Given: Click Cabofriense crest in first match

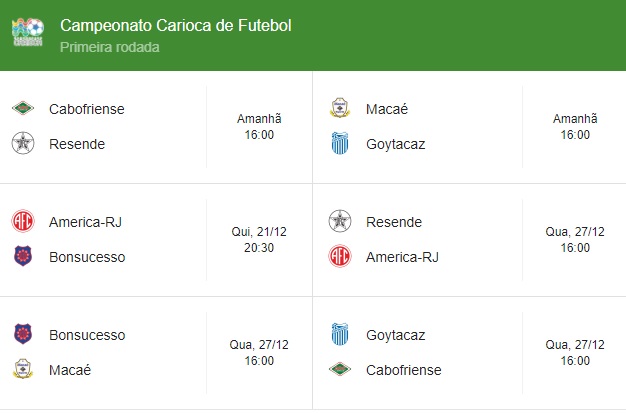Looking at the screenshot, I should tap(23, 108).
